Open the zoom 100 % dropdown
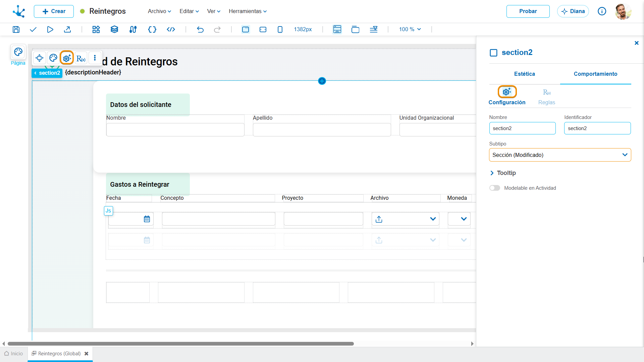 pos(410,29)
